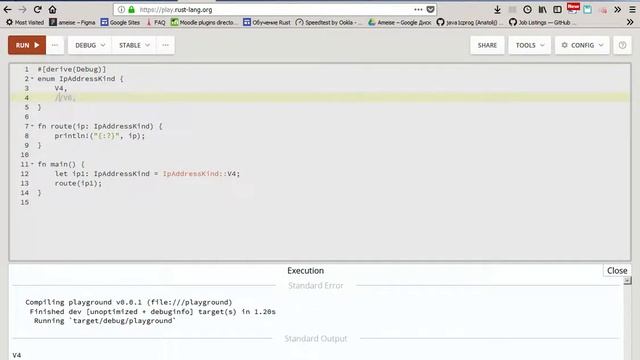Screen dimensions: 640x360
Task: Open the History clock icon
Action: (527, 9)
